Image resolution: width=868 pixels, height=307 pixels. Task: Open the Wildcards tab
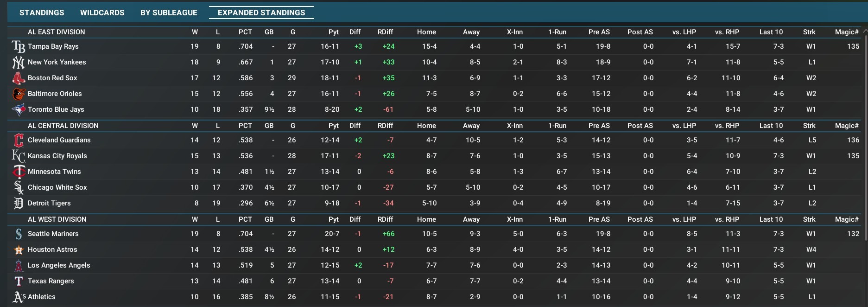coord(102,13)
